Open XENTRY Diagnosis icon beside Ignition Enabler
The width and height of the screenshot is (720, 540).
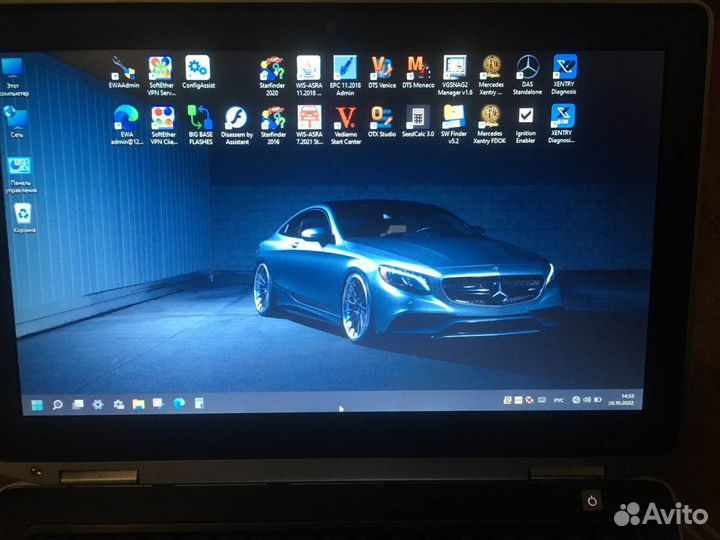click(562, 123)
